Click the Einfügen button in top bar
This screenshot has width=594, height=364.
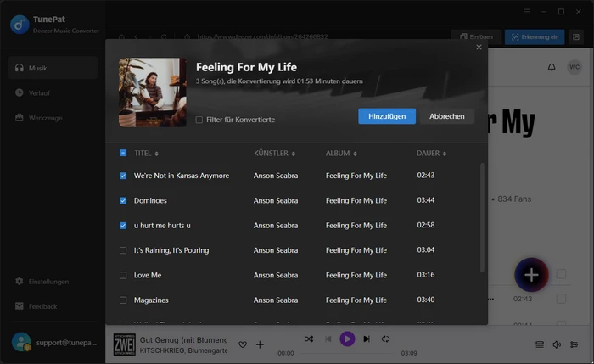476,36
